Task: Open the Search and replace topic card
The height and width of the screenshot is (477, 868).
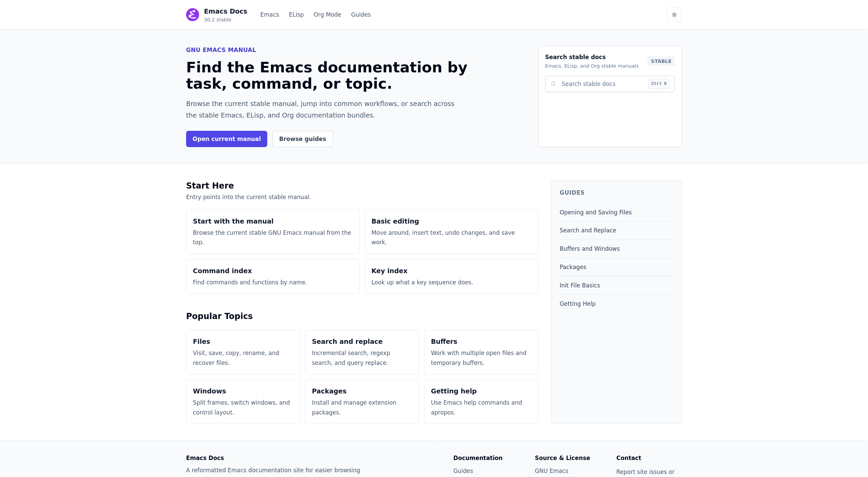Action: (362, 352)
